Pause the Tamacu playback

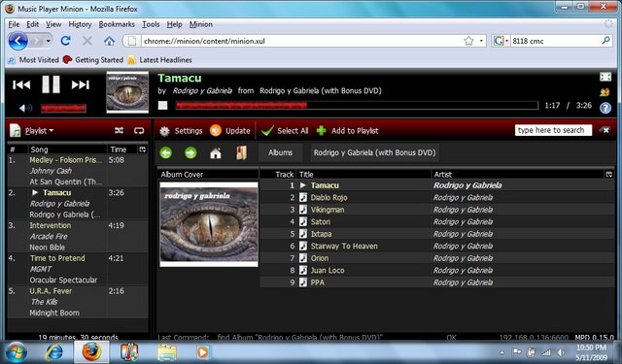(x=52, y=84)
